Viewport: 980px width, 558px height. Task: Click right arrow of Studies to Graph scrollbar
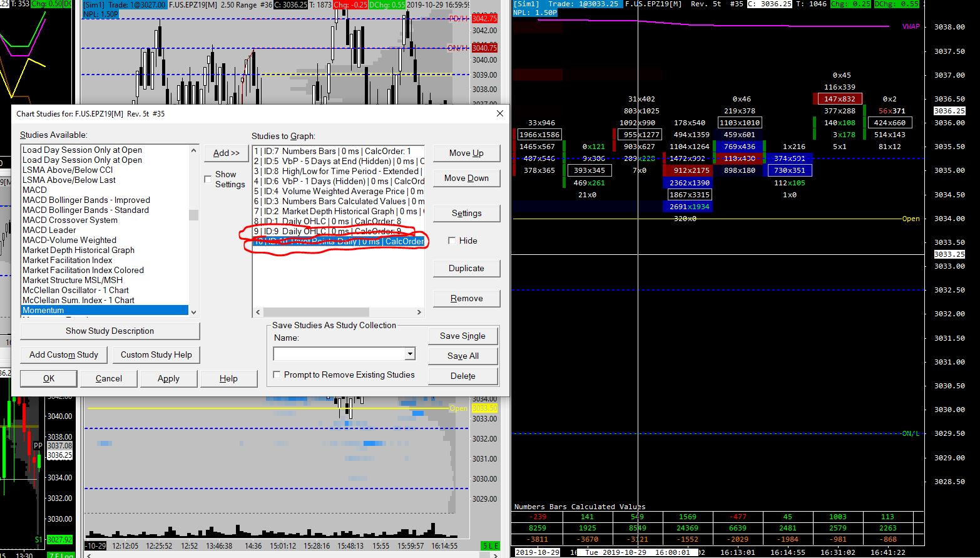click(x=419, y=312)
